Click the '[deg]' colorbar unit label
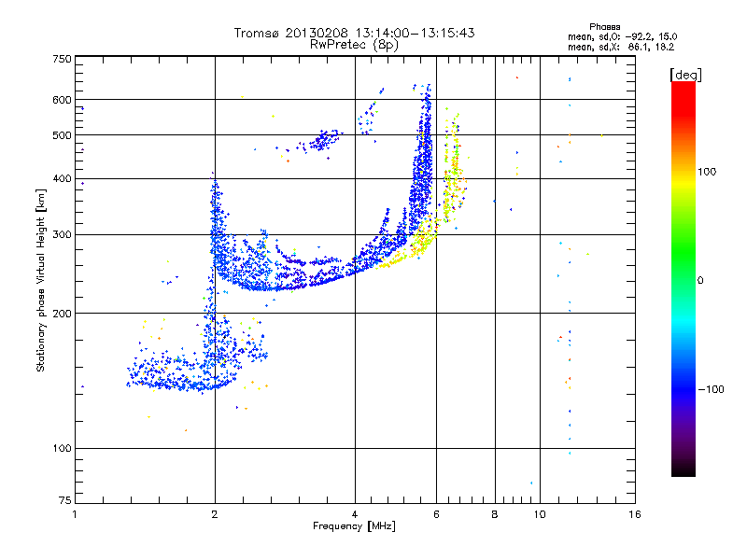This screenshot has height=560, width=747. coord(685,75)
